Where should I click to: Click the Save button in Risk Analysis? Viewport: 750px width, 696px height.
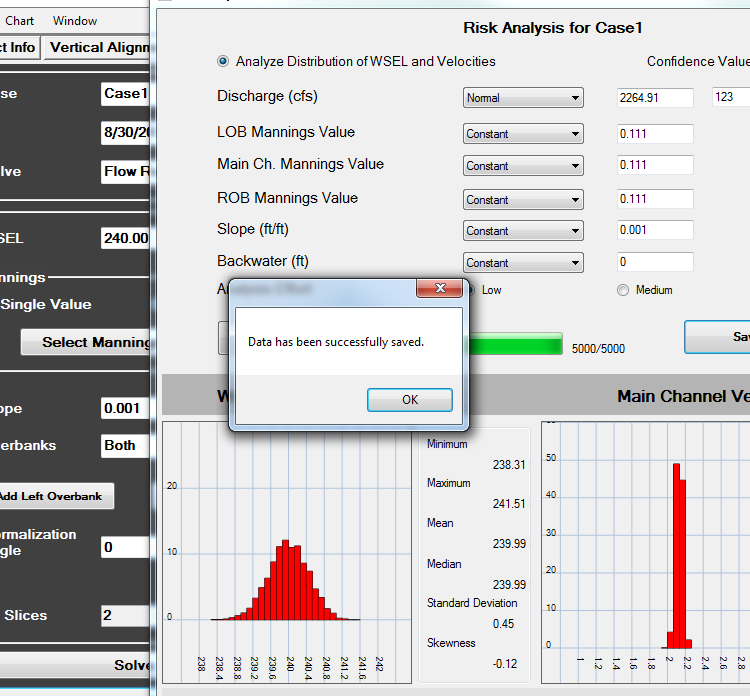[x=717, y=337]
